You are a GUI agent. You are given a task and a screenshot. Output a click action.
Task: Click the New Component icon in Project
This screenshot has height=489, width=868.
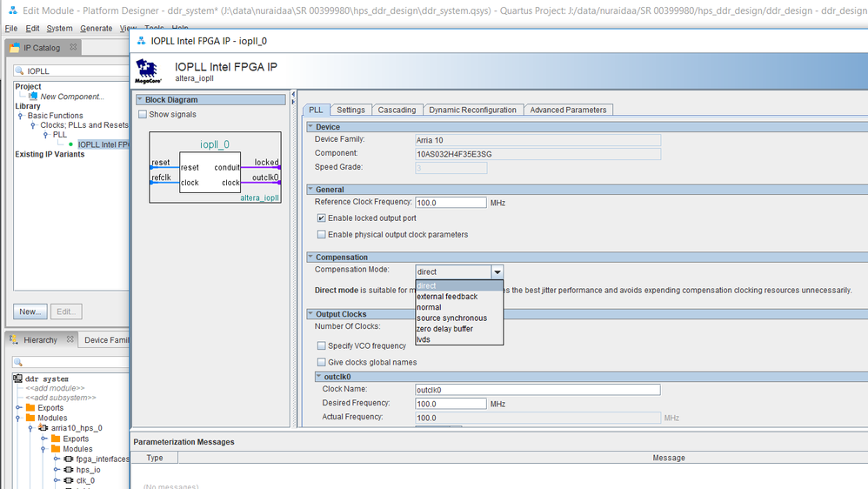point(33,97)
